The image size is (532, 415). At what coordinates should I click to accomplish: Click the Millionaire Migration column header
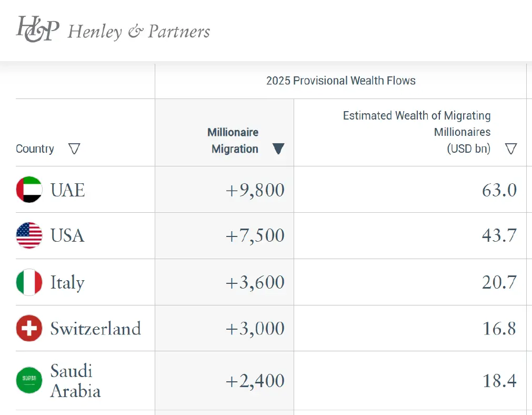point(233,141)
